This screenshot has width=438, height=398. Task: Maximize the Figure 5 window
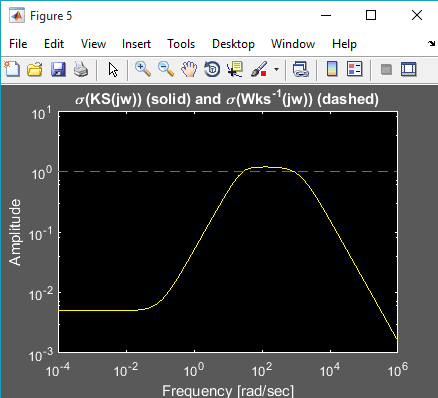[x=371, y=15]
